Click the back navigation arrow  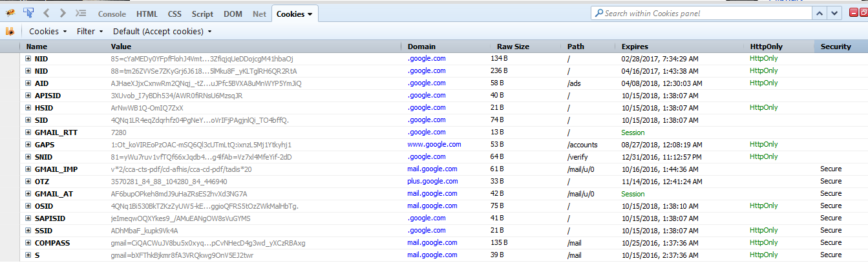coord(47,13)
